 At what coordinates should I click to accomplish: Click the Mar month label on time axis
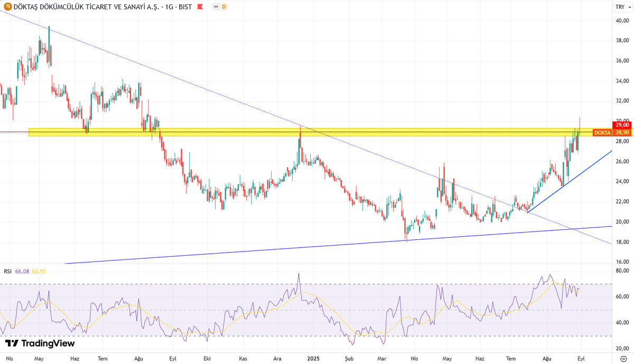point(382,358)
